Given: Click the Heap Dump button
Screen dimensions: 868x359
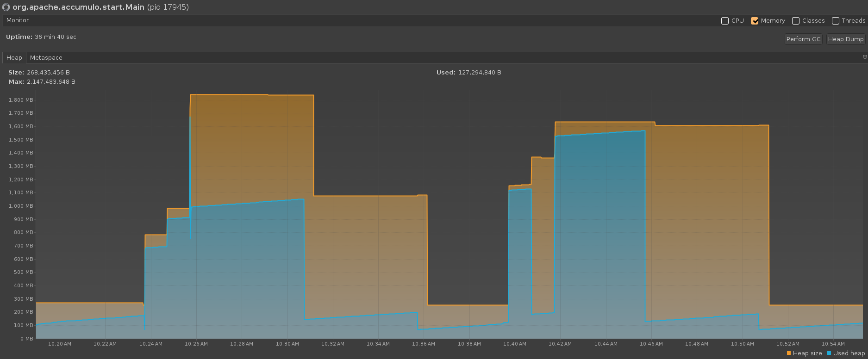Looking at the screenshot, I should coord(845,39).
